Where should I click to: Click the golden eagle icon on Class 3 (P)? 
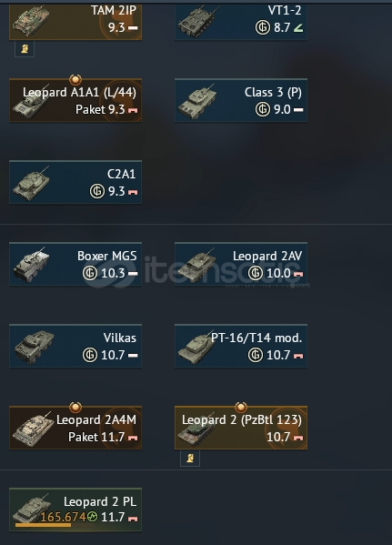[x=263, y=109]
